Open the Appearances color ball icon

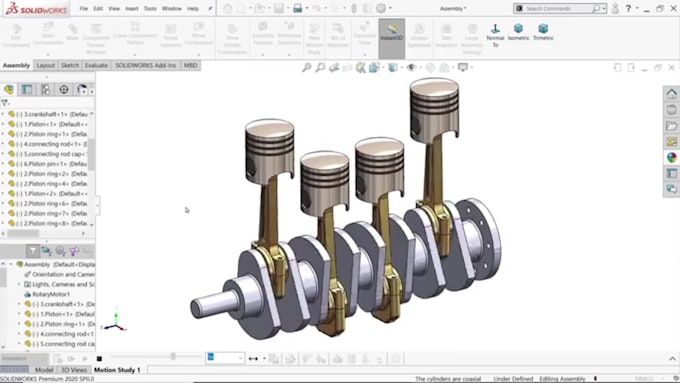tap(671, 157)
